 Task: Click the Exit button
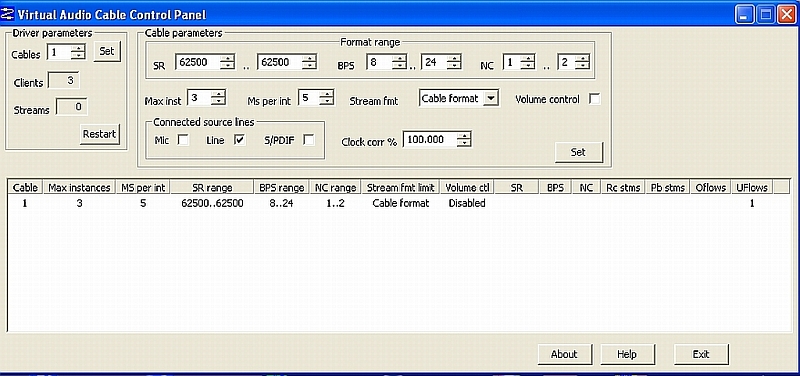pos(701,354)
